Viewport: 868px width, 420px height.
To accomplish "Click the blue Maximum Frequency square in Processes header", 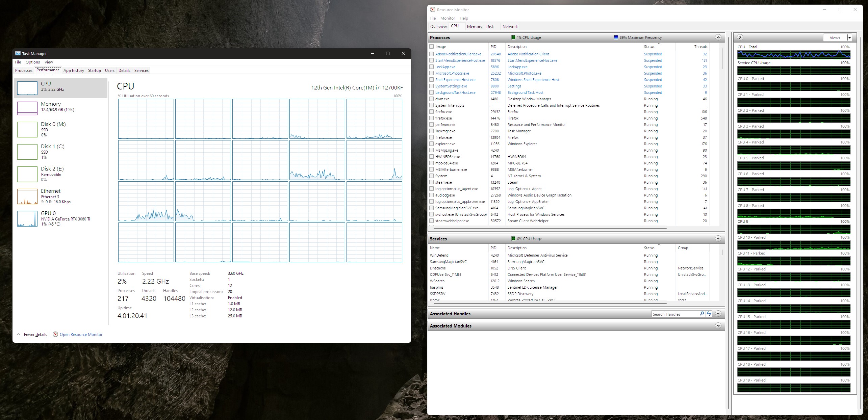I will tap(616, 37).
